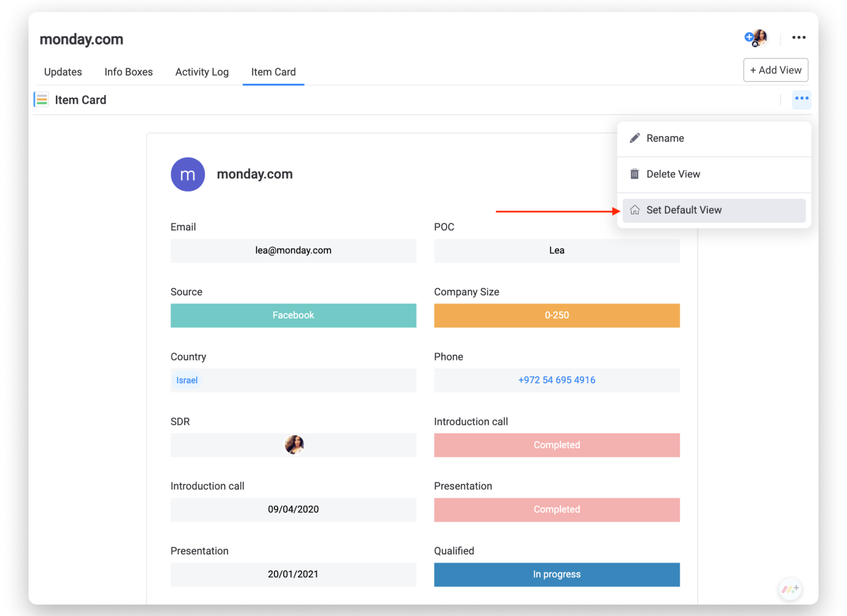The width and height of the screenshot is (847, 616).
Task: Switch to the Info Boxes tab
Action: (x=128, y=72)
